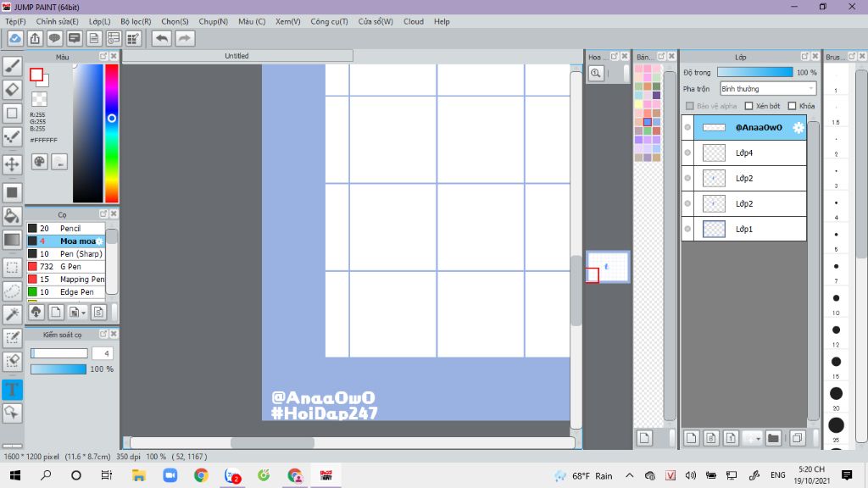
Task: Click the navigator canvas thumbnail
Action: click(607, 267)
